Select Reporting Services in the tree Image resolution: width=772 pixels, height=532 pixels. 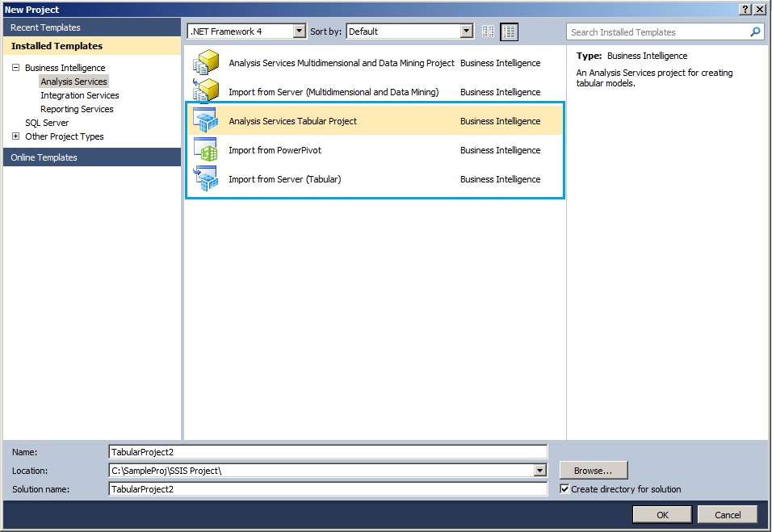click(77, 109)
